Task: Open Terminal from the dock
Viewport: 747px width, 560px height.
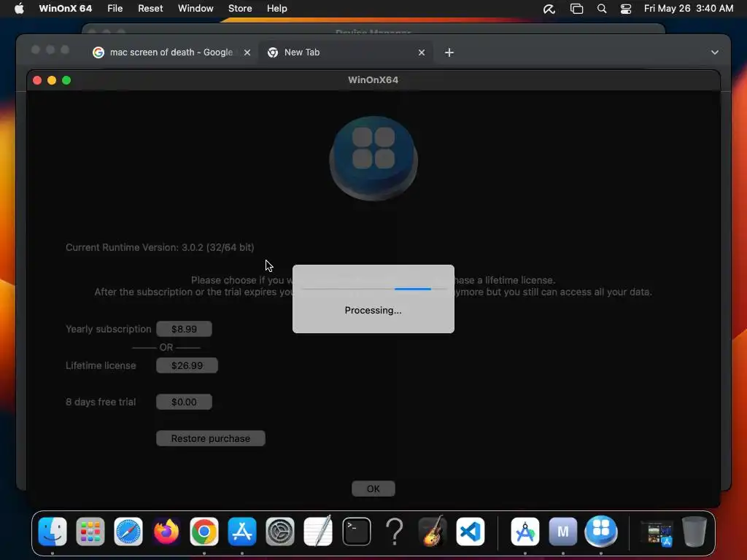Action: tap(356, 532)
